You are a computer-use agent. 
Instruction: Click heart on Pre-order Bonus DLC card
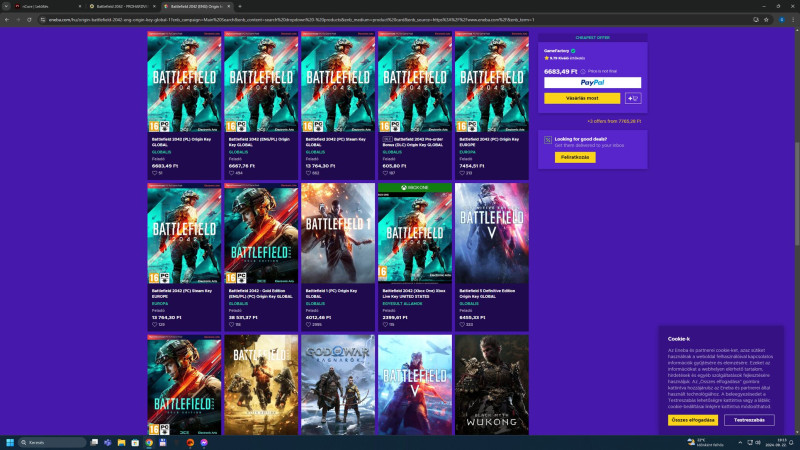point(385,173)
